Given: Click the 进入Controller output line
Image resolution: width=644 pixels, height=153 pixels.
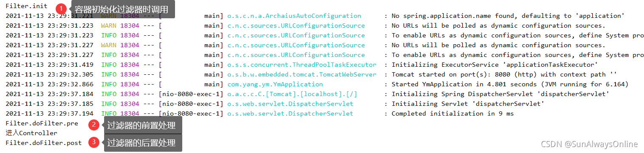Looking at the screenshot, I should coord(31,133).
